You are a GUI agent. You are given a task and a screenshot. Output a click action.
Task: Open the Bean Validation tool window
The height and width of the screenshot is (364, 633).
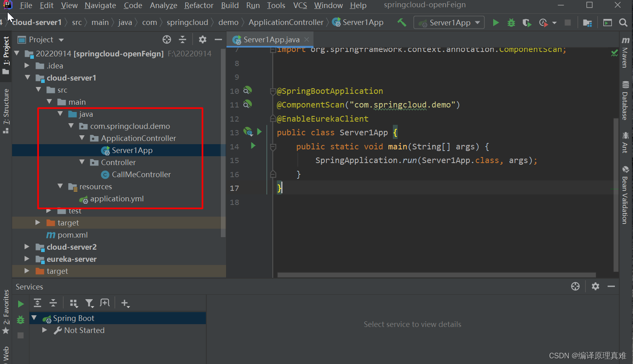[625, 194]
